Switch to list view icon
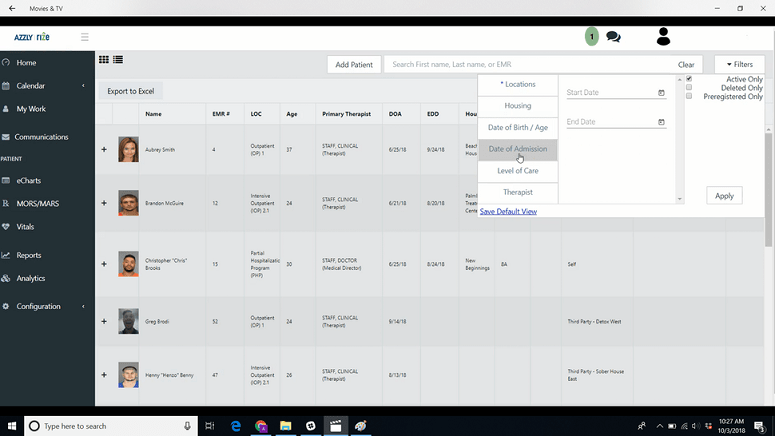 118,59
